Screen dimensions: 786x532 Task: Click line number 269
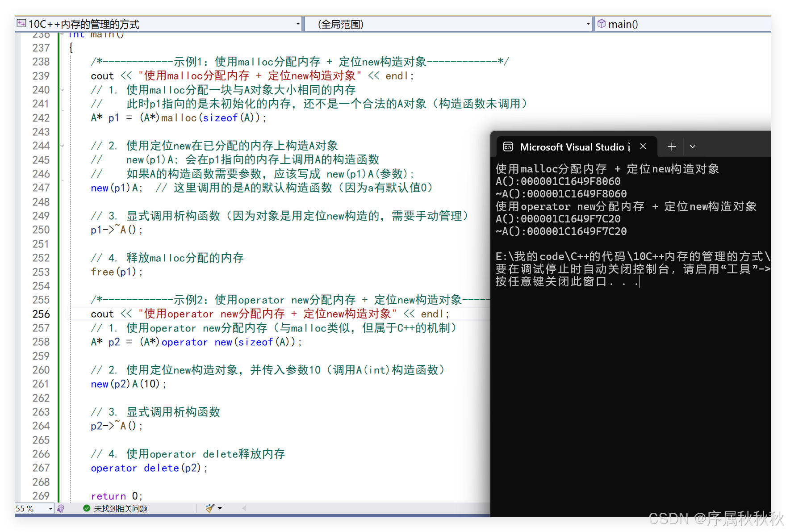(x=41, y=496)
